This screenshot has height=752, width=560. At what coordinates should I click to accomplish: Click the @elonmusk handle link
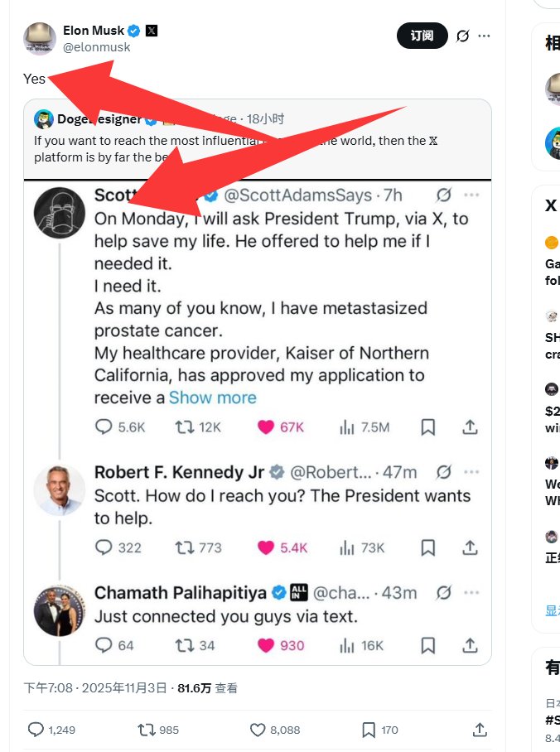(97, 47)
